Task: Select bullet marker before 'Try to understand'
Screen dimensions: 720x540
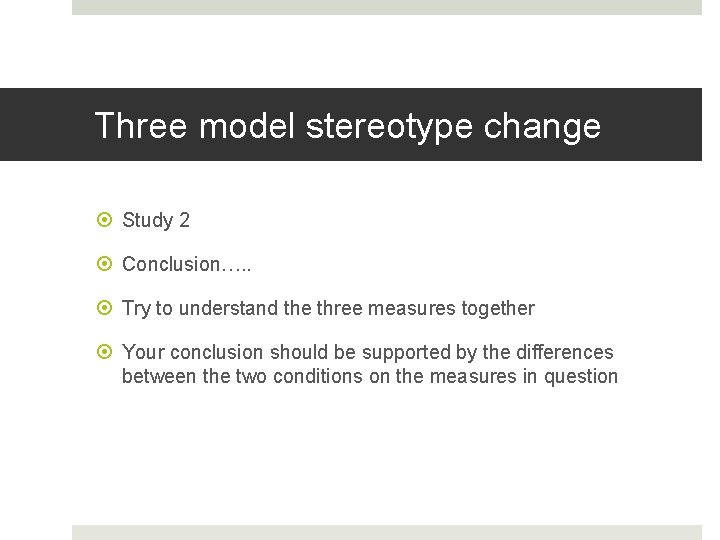Action: pyautogui.click(x=106, y=308)
